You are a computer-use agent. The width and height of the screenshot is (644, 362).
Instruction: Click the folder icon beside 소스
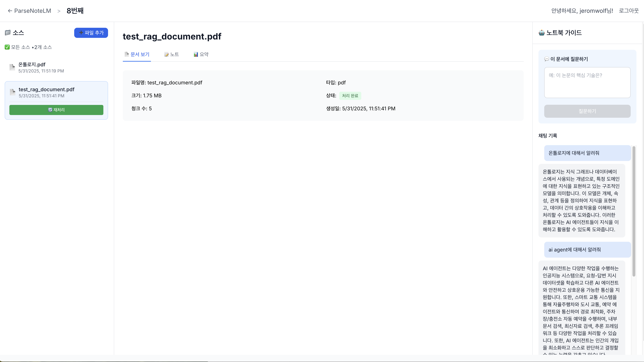coord(8,33)
